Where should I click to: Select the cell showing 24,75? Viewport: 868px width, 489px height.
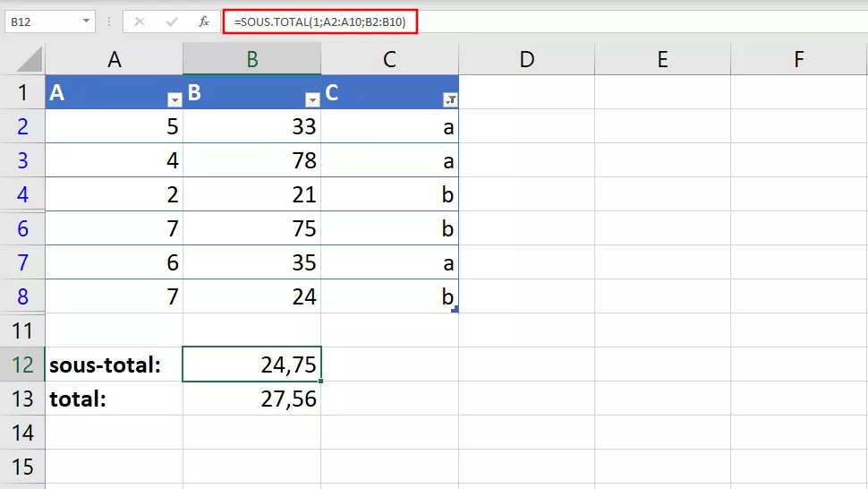coord(251,365)
